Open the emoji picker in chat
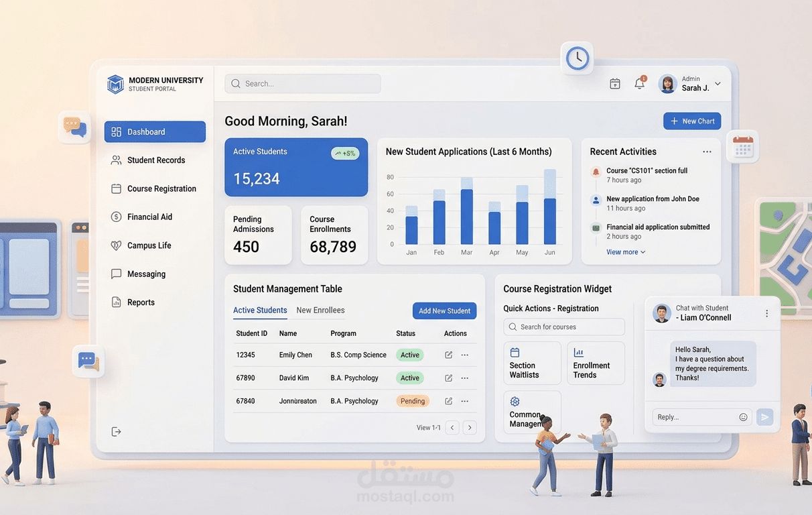This screenshot has width=812, height=515. pos(743,417)
